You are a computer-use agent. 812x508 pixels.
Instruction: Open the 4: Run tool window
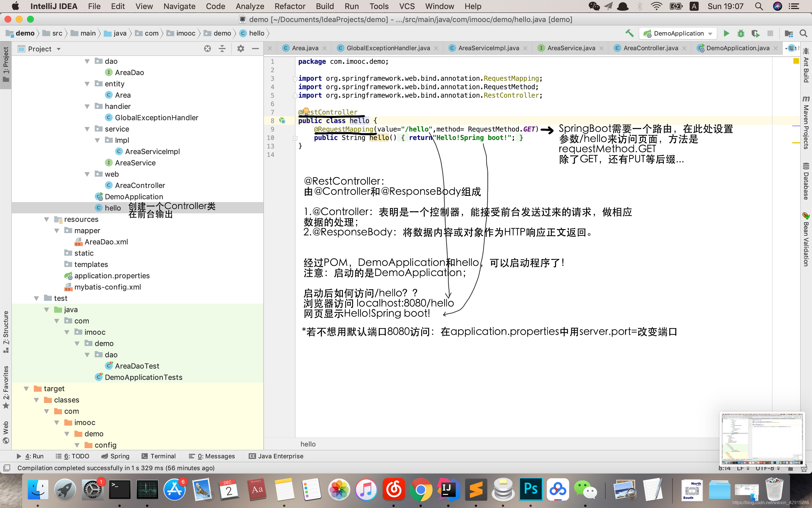click(30, 456)
